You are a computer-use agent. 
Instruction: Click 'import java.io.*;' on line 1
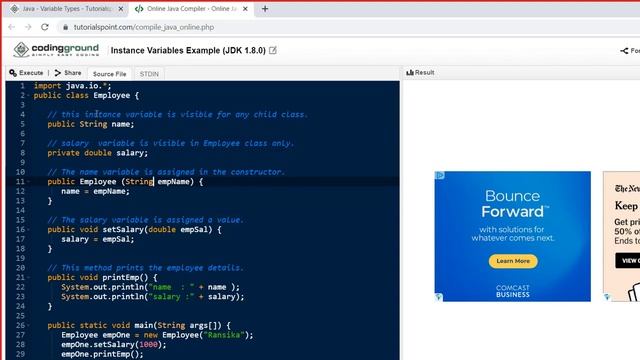pos(72,86)
